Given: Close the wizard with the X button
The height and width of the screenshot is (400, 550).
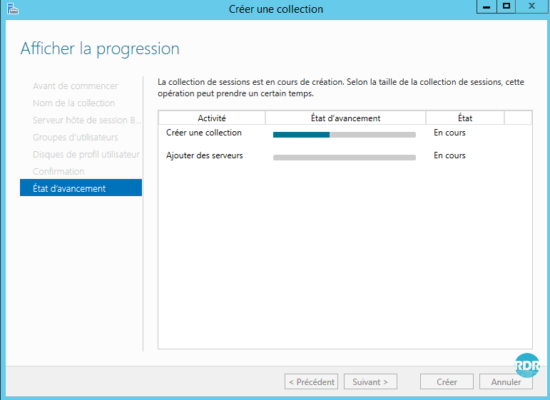Looking at the screenshot, I should click(531, 6).
